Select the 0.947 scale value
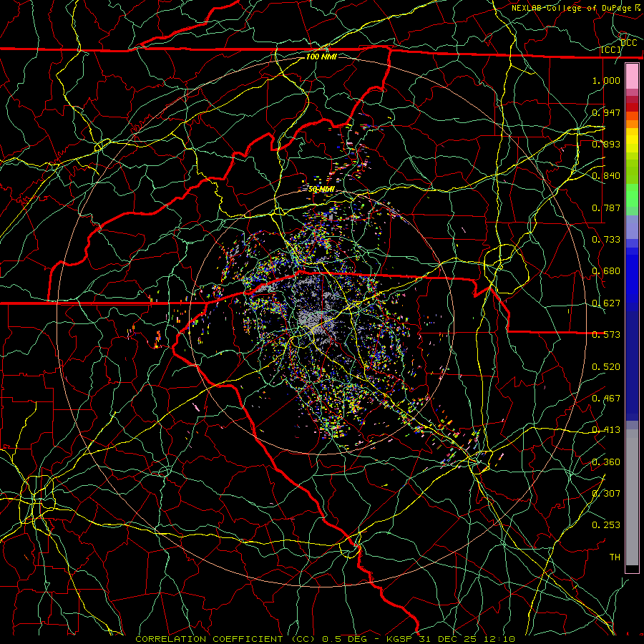This screenshot has height=644, width=644. pos(606,112)
